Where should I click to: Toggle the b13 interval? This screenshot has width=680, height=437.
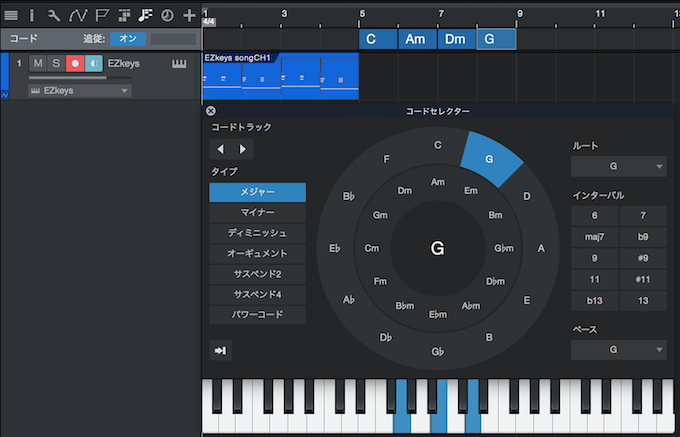[595, 301]
